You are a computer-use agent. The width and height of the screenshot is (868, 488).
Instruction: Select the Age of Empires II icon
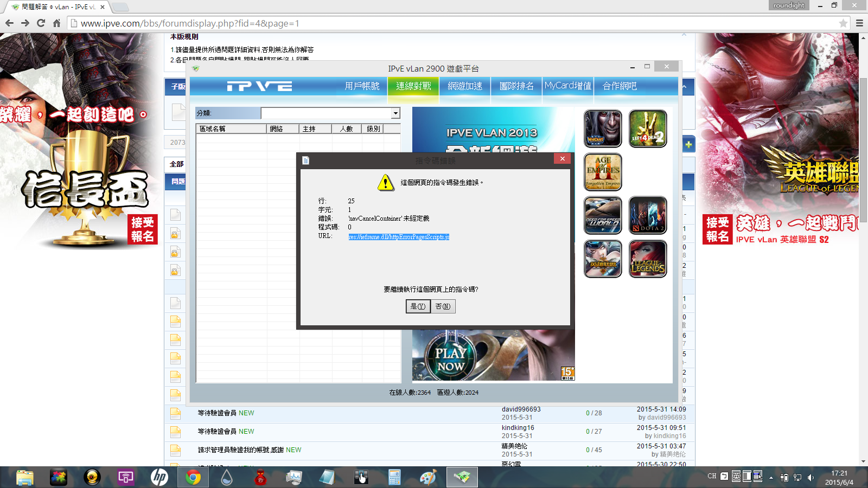(x=603, y=172)
